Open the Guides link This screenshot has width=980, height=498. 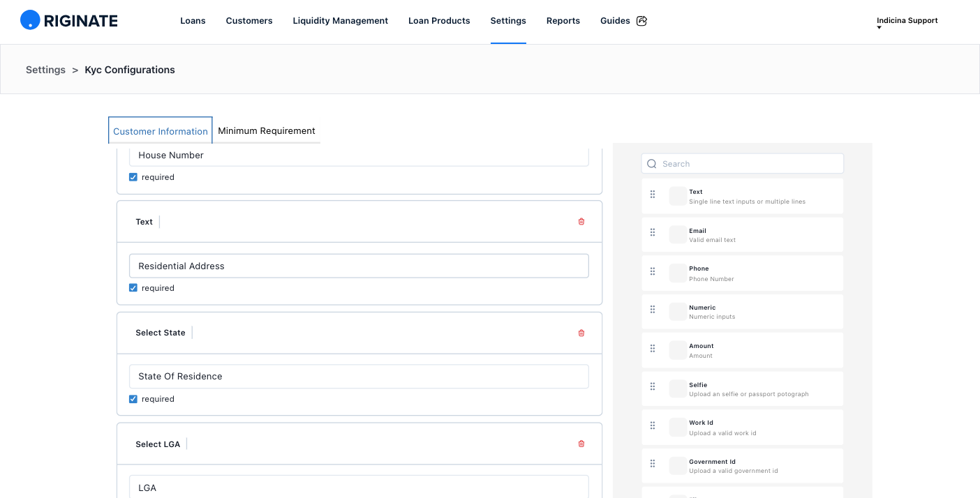[x=615, y=21]
